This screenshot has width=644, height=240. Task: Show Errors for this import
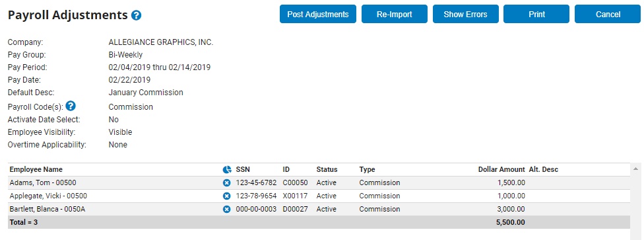pyautogui.click(x=465, y=14)
